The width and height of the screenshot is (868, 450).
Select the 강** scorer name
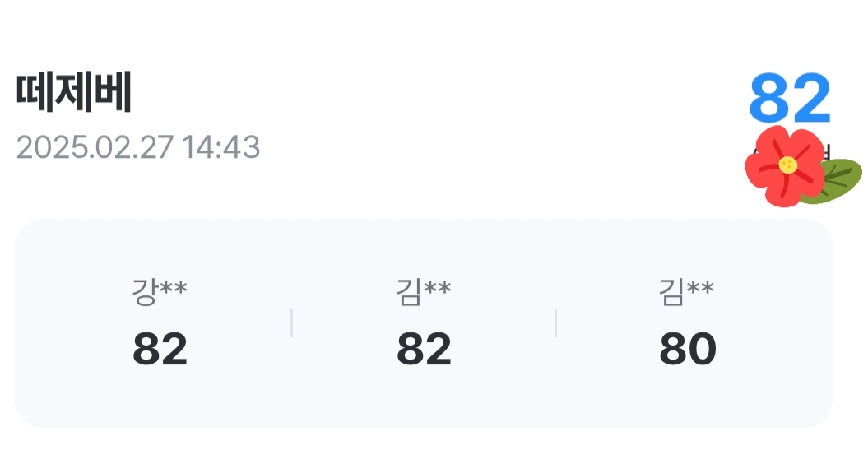point(160,290)
